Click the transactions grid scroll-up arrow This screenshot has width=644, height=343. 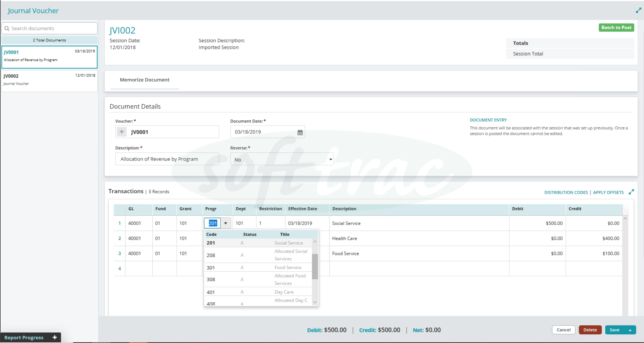click(625, 219)
